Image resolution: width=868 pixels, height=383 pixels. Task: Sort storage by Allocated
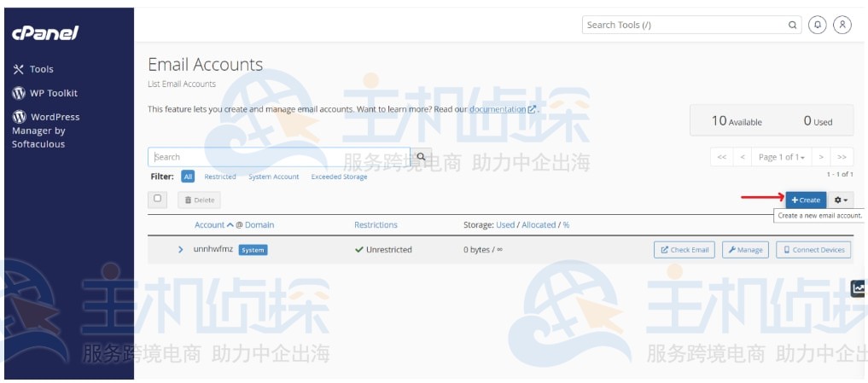(539, 224)
